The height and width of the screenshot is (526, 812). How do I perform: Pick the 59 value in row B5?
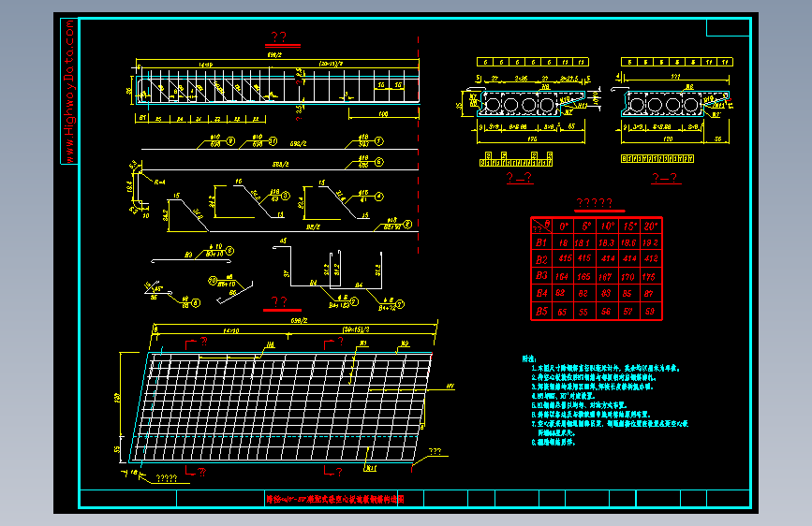tap(650, 312)
